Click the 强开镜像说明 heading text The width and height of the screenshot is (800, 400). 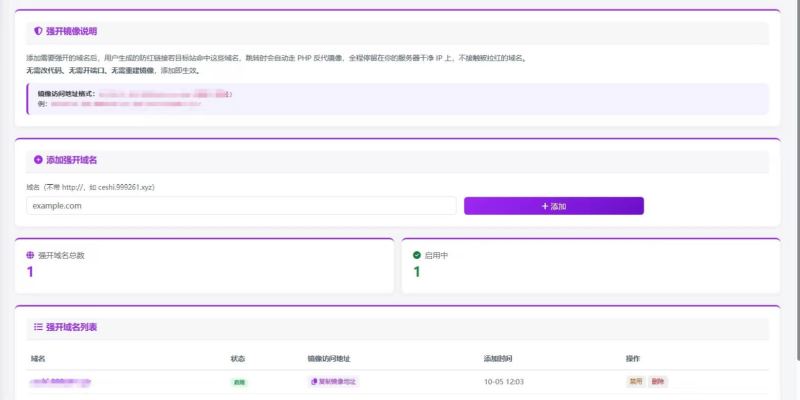(x=71, y=31)
